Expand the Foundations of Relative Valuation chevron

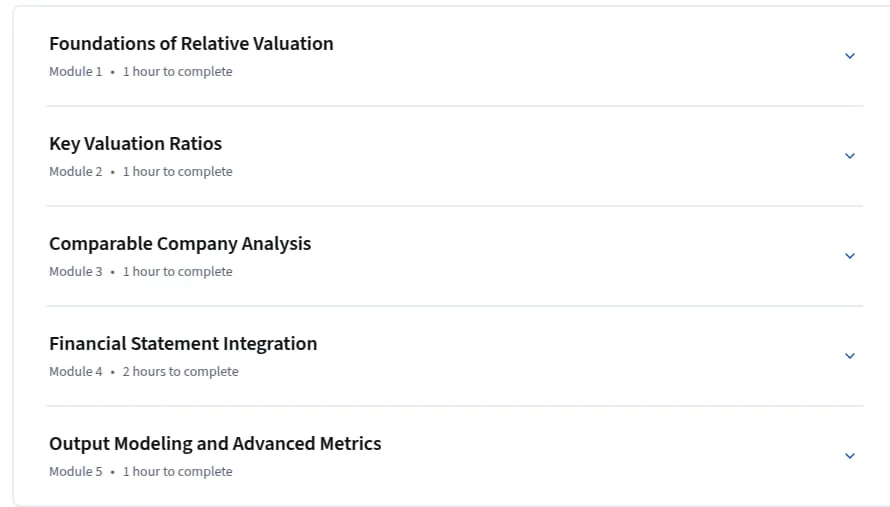[x=850, y=56]
